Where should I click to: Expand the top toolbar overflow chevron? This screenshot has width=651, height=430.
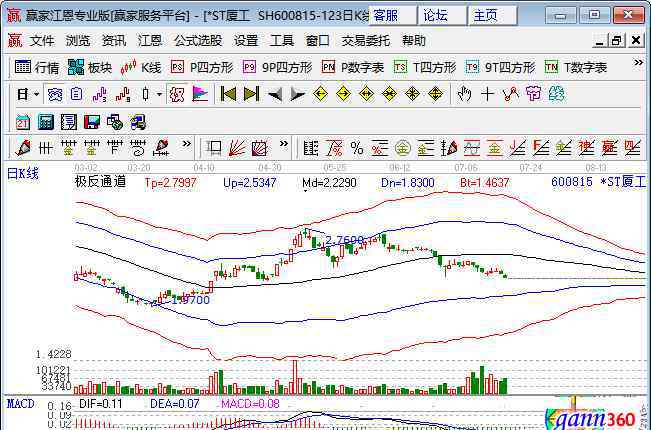coord(638,63)
